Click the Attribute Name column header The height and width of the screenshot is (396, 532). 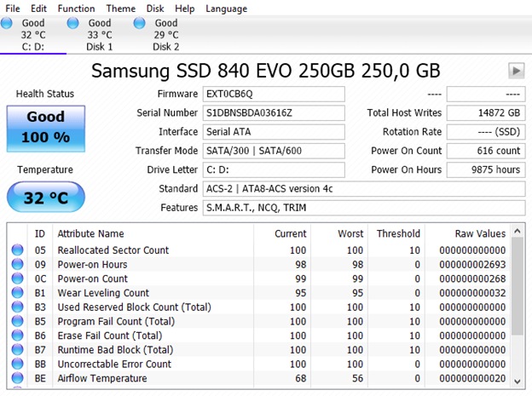coord(153,233)
